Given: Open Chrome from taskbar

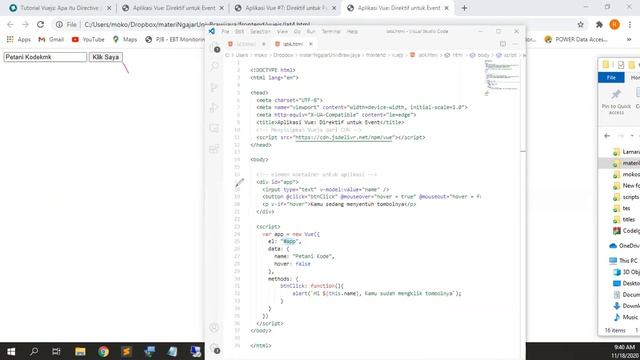Looking at the screenshot, I should [x=103, y=351].
